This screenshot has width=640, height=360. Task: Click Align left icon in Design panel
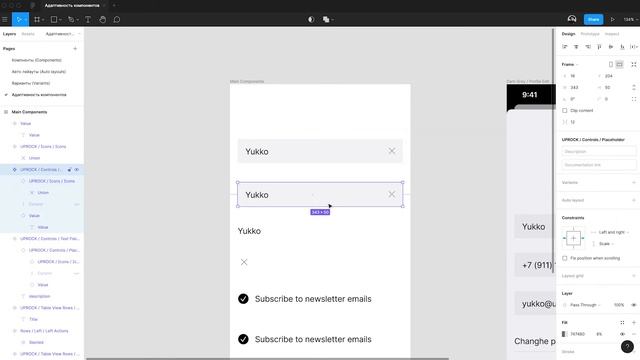565,47
